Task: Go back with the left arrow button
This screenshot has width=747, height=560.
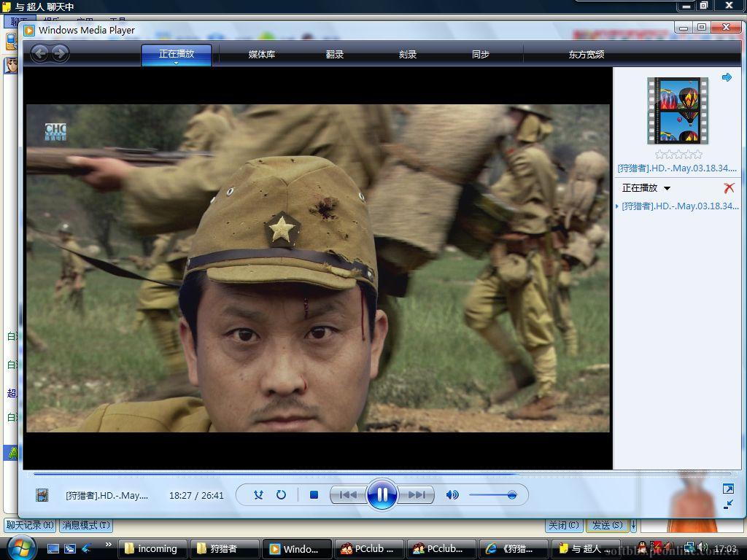Action: (40, 53)
